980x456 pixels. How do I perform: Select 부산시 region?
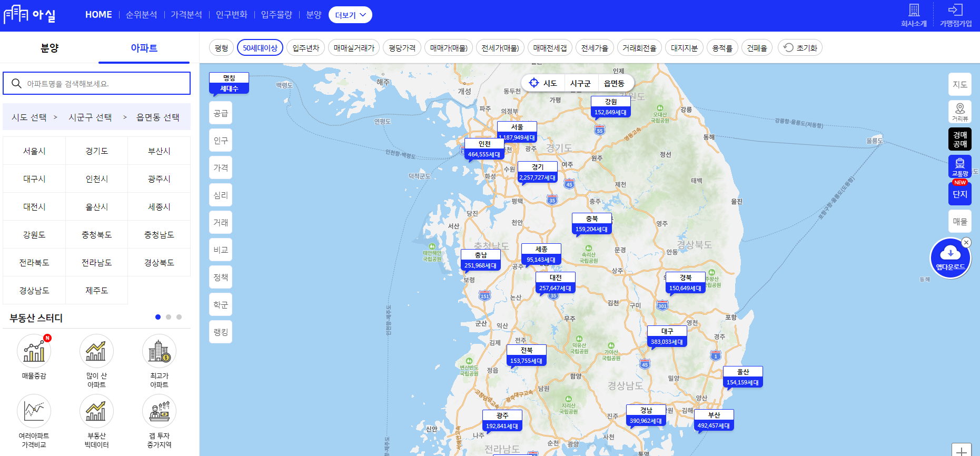159,151
